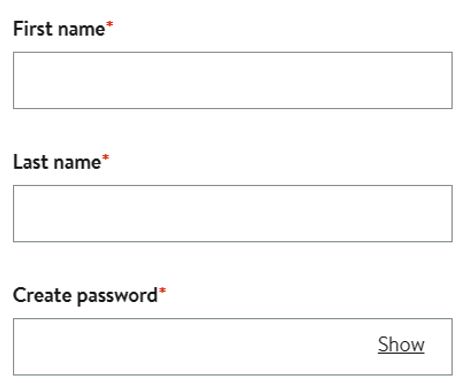Click the underlined Show text
Screen dimensions: 471x383
(401, 344)
